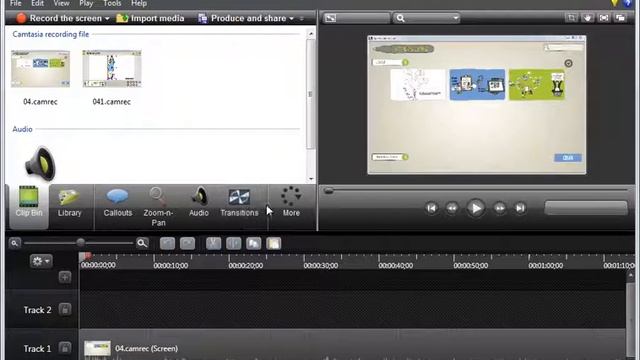This screenshot has width=640, height=360.
Task: Open the Tools menu
Action: click(112, 3)
